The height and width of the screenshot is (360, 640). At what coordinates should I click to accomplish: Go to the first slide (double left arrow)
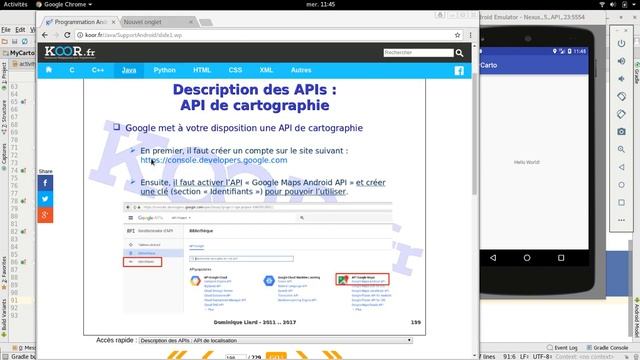(x=177, y=355)
